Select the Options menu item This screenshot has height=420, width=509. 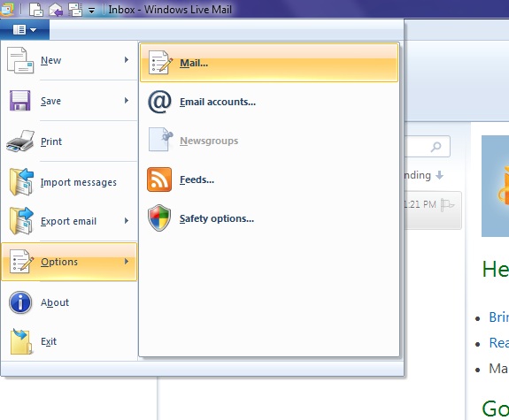coord(69,262)
